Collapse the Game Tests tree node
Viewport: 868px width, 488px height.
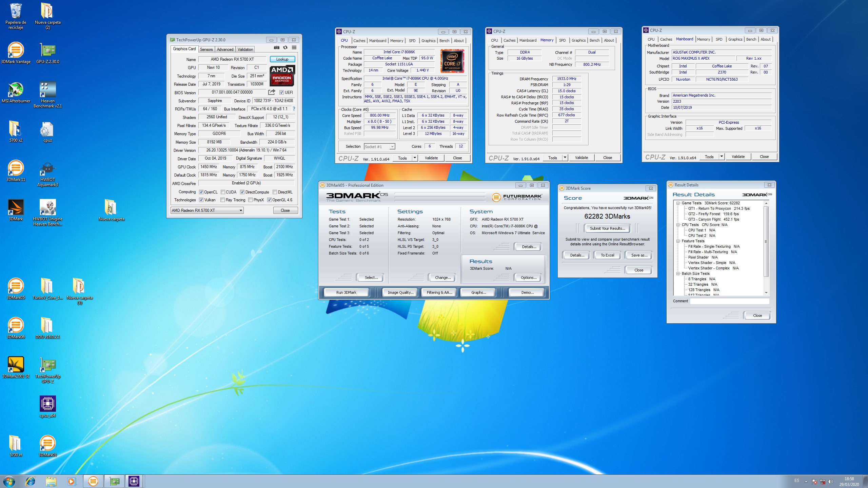pos(678,203)
